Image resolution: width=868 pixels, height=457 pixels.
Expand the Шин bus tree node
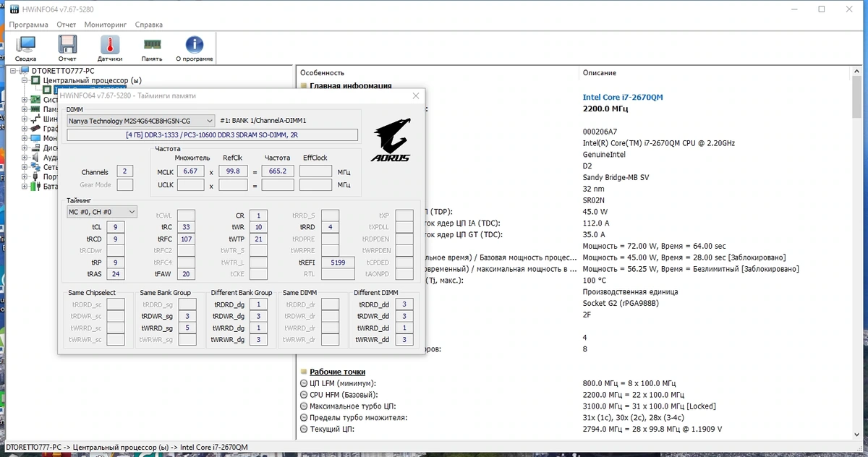25,119
